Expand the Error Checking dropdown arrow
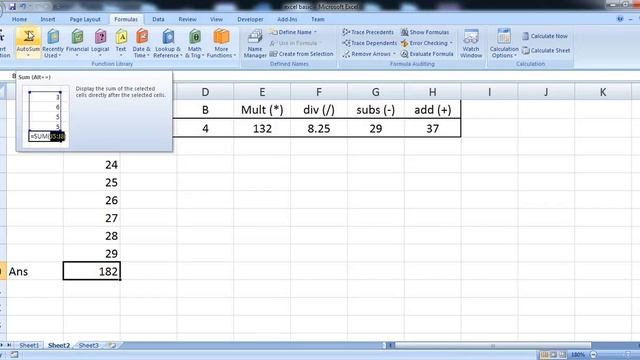Image resolution: width=640 pixels, height=360 pixels. [451, 43]
